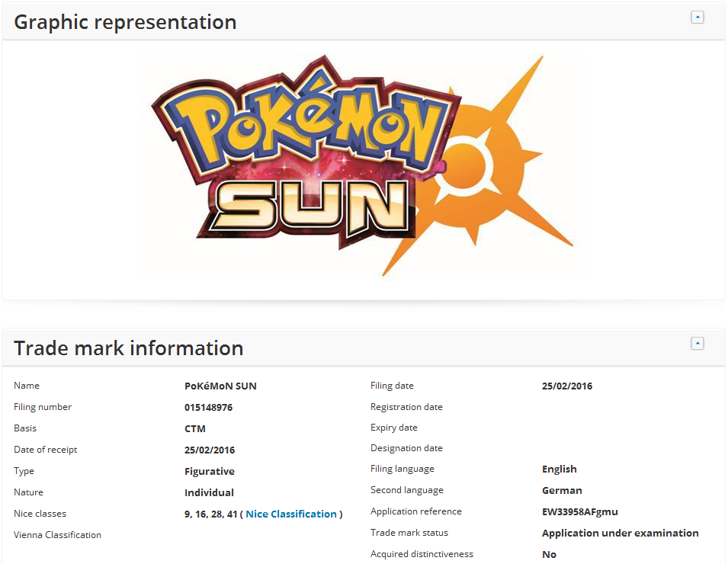728x564 pixels.
Task: Click the Trade mark status label
Action: point(409,533)
